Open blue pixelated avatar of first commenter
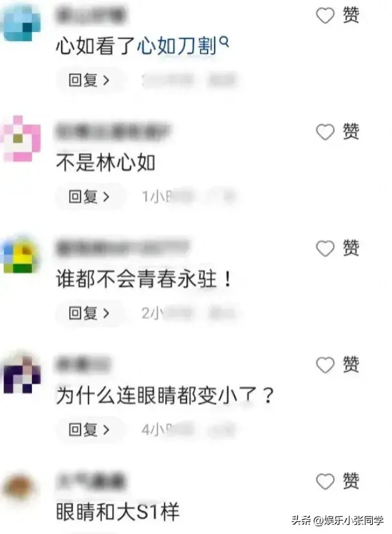Image resolution: width=392 pixels, height=534 pixels. click(x=22, y=23)
